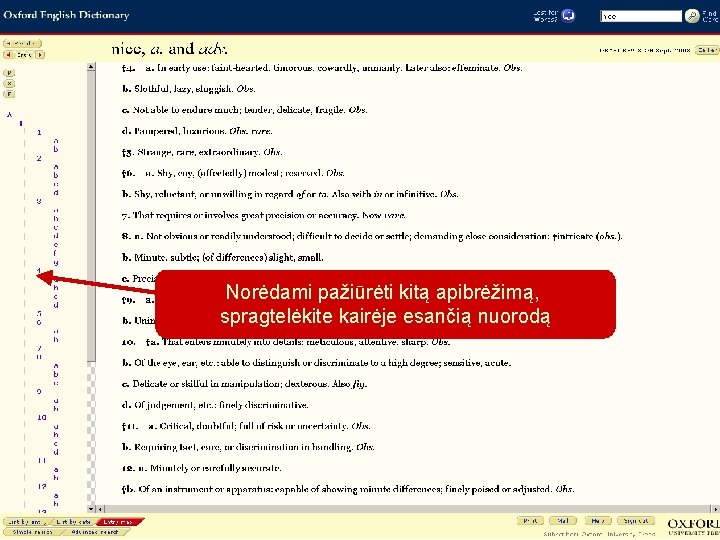Open the List by entry tab
Screen dimensions: 720x540
(x=25, y=522)
